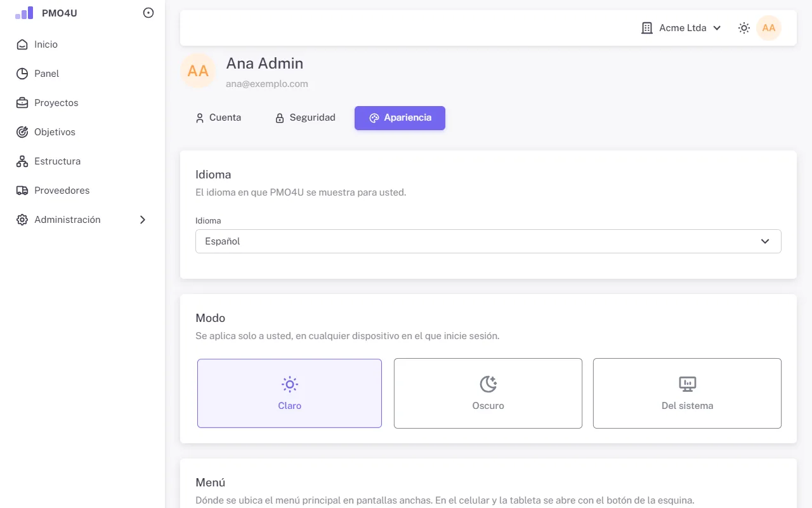The image size is (812, 508).
Task: Go to Inicio in the sidebar
Action: point(82,44)
